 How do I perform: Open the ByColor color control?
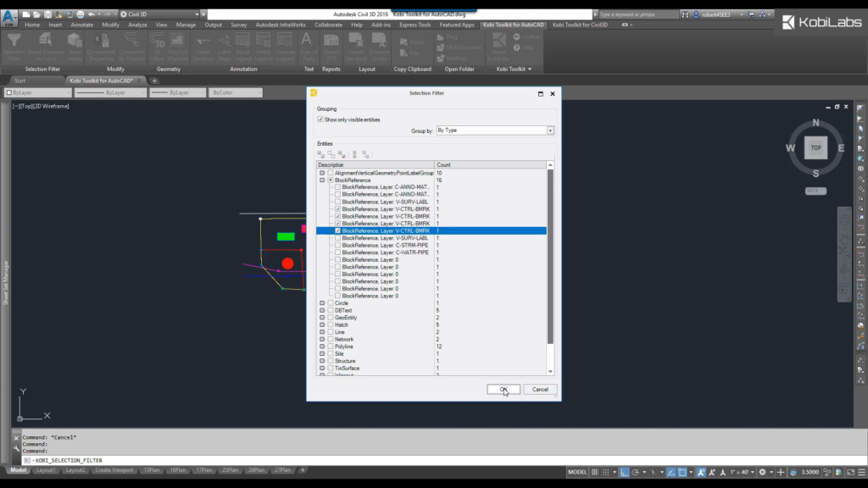(x=236, y=93)
